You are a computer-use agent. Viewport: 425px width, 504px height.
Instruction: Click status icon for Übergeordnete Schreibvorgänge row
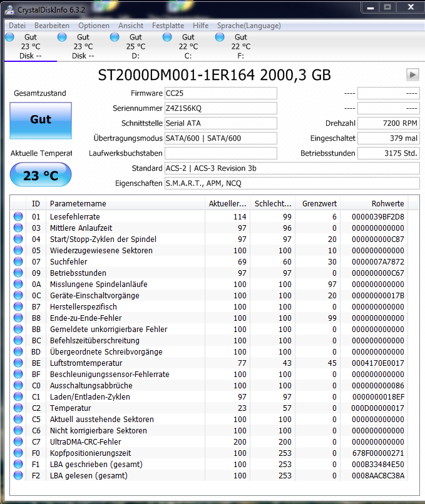click(18, 351)
